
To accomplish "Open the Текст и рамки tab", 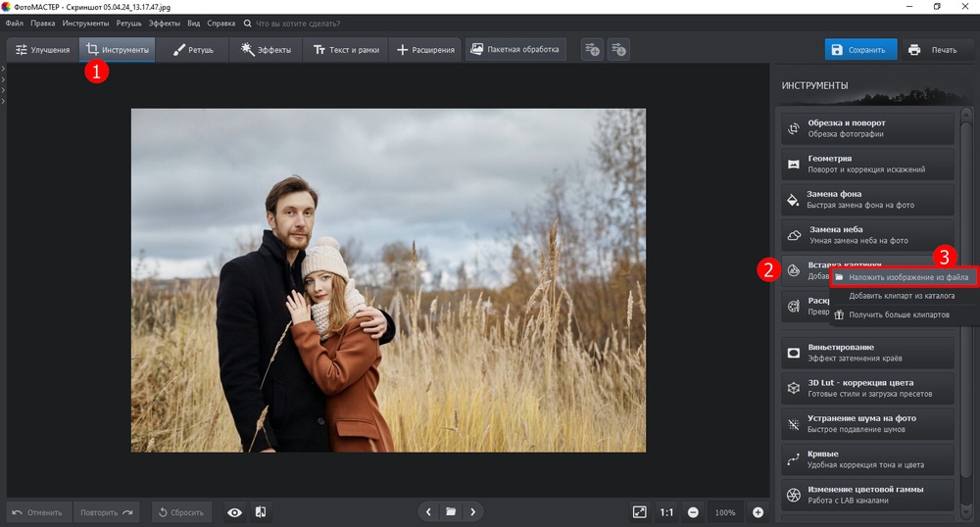I will pyautogui.click(x=346, y=50).
